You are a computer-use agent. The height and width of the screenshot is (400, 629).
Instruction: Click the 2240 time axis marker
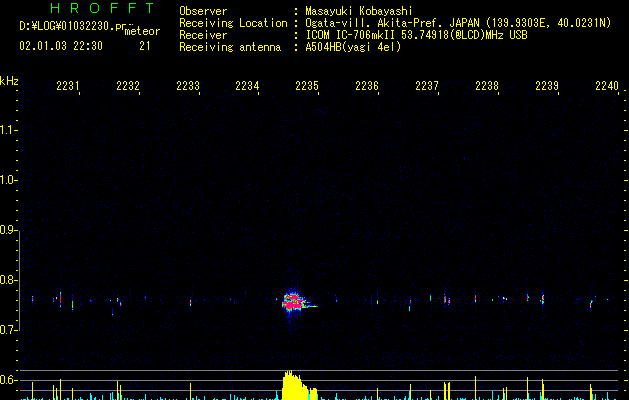point(607,86)
